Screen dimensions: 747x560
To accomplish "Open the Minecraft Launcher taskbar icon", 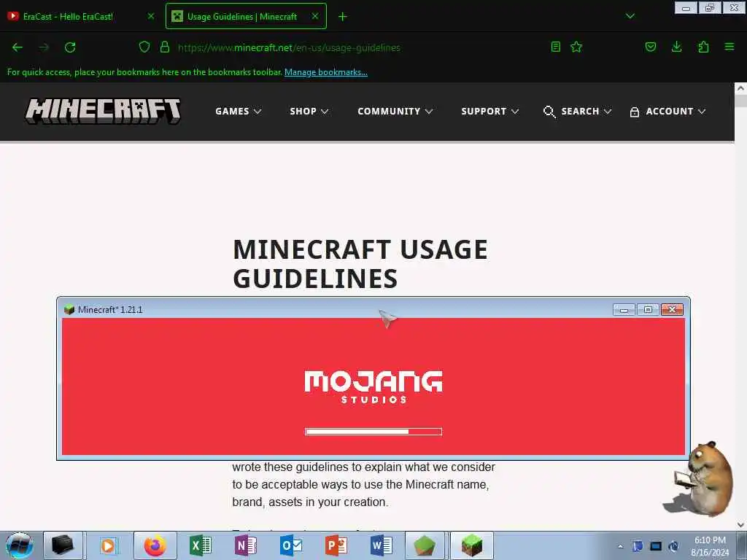I will tap(425, 545).
